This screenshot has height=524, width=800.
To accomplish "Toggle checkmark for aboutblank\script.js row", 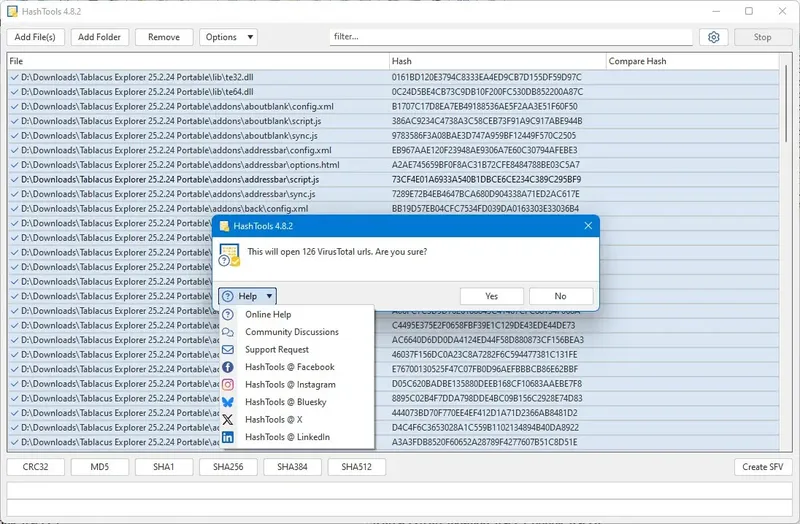I will coord(14,121).
